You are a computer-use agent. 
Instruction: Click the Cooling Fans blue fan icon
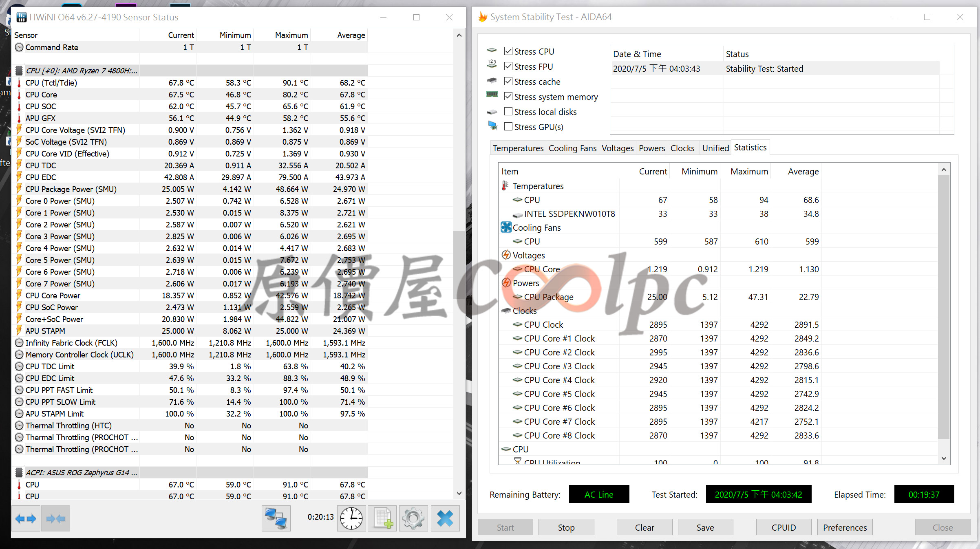click(x=506, y=227)
